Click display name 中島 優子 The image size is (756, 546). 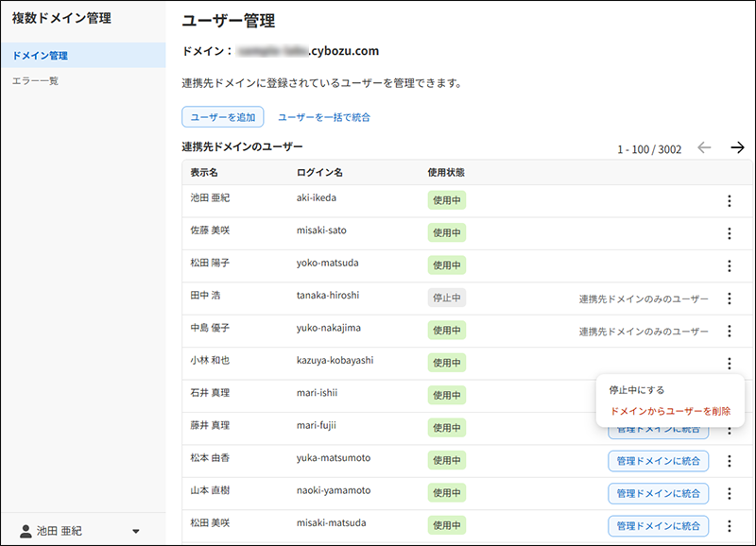[210, 328]
